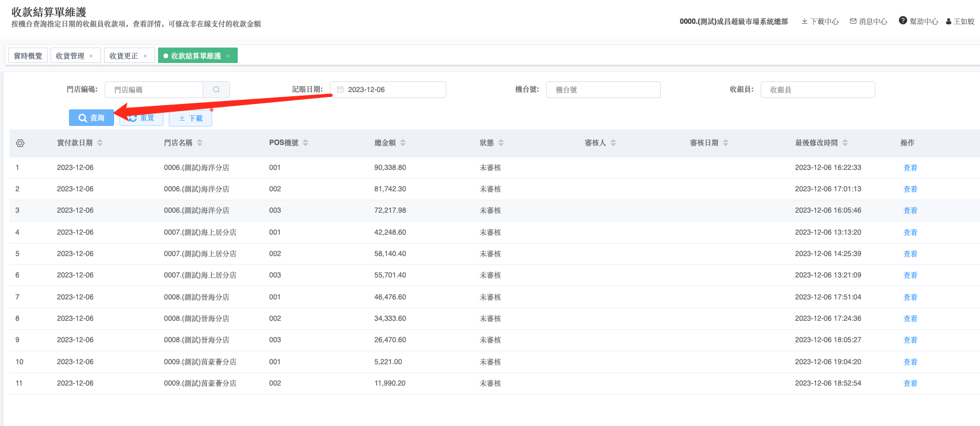
Task: Open the 下載中心 download center
Action: [x=820, y=21]
